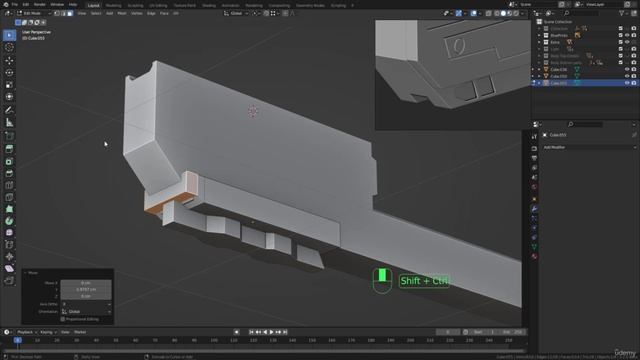Select the Scale tool
This screenshot has height=360, width=640.
coord(9,85)
